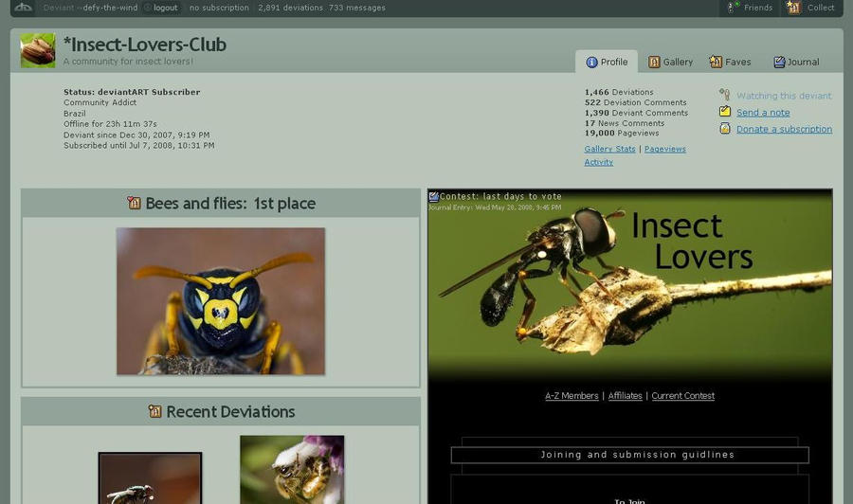Open the Gallery Stats link
Viewport: 853px width, 504px height.
609,149
